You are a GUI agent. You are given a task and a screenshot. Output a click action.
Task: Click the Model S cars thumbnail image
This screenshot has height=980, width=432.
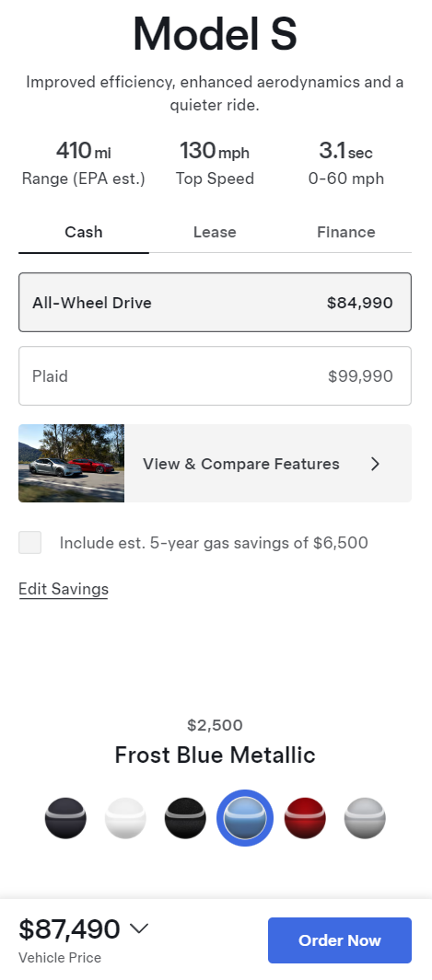pyautogui.click(x=71, y=463)
